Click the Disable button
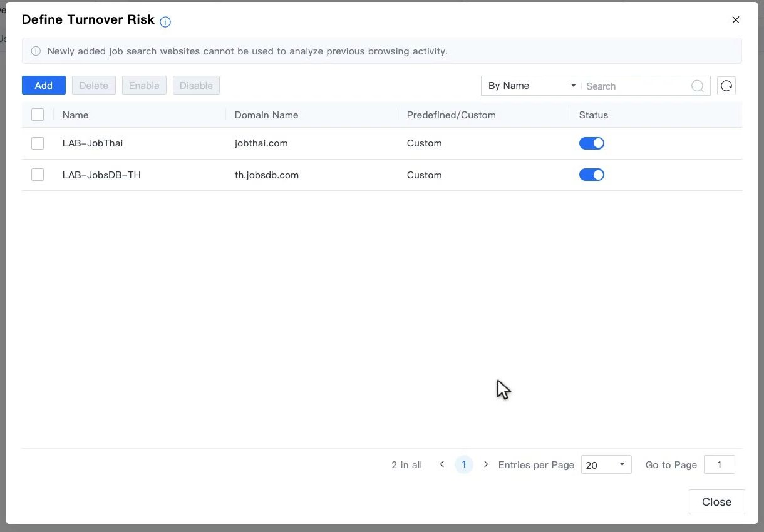The width and height of the screenshot is (764, 532). tap(196, 86)
